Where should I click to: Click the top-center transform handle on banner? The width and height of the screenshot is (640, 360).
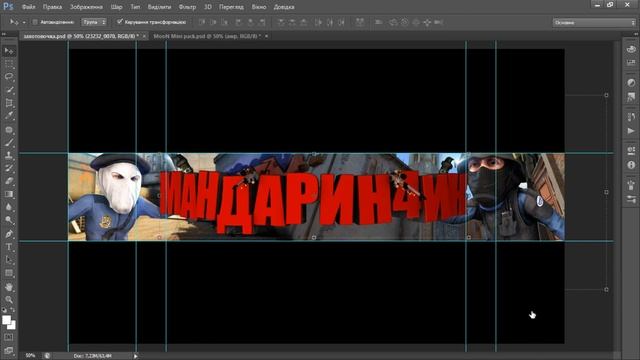tap(313, 154)
